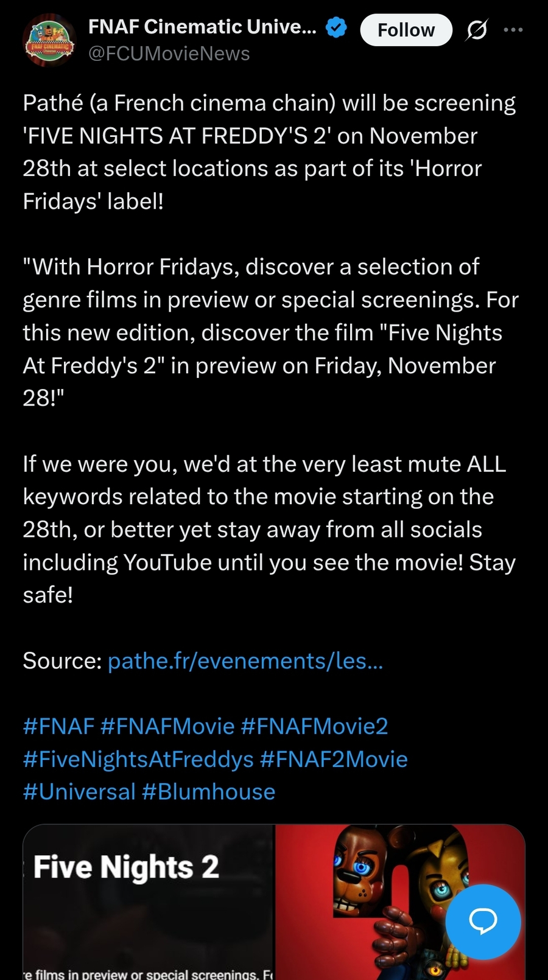Tap the #FNAFMovie hashtag
548x980 pixels.
pos(167,726)
